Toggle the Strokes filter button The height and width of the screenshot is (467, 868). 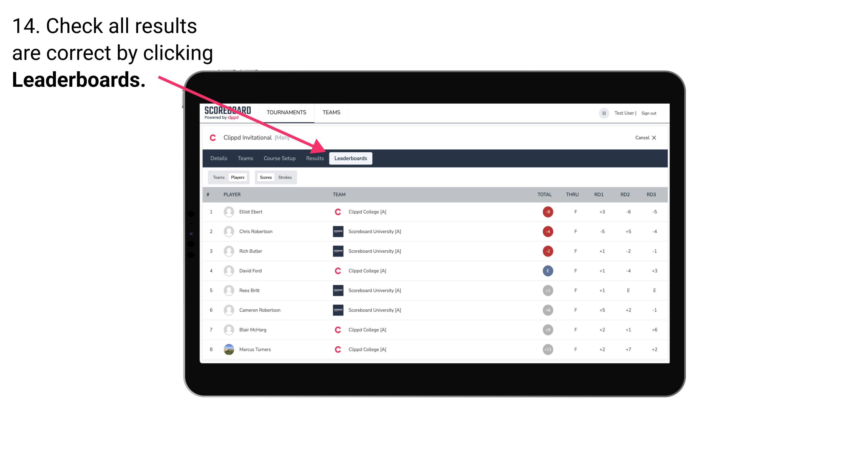(x=286, y=177)
